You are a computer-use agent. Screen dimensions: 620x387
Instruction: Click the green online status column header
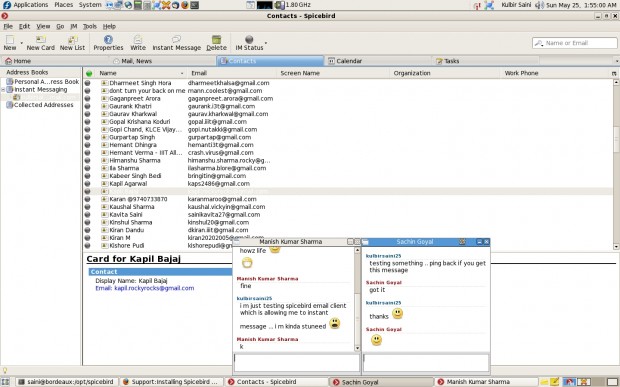tap(89, 73)
